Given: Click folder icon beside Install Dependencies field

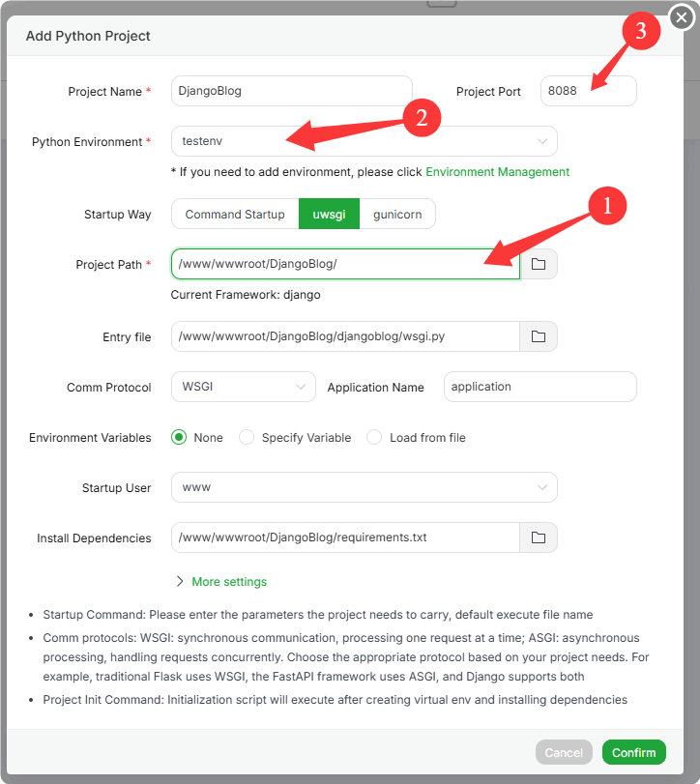Looking at the screenshot, I should click(539, 537).
